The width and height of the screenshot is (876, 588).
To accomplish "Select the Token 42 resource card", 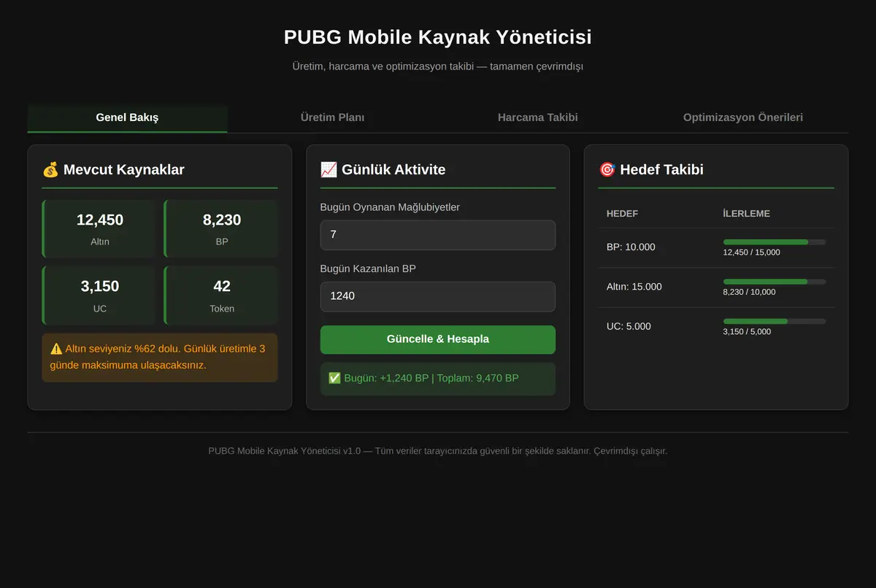I will point(221,295).
